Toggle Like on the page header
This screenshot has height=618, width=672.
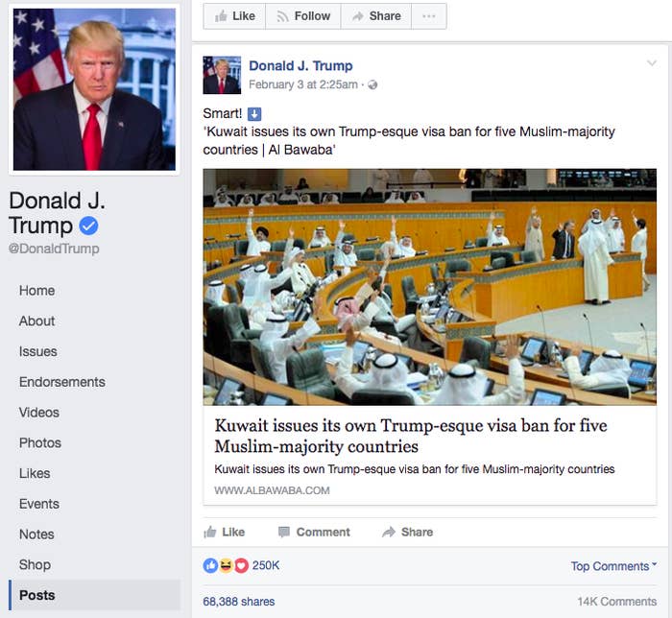[x=234, y=16]
